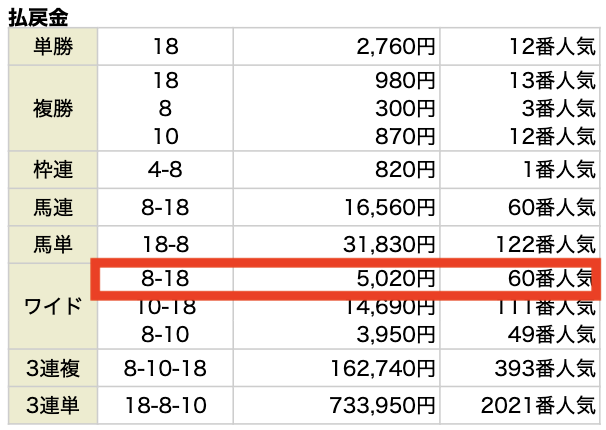Click the 122番人気 popularity cell

(x=540, y=245)
